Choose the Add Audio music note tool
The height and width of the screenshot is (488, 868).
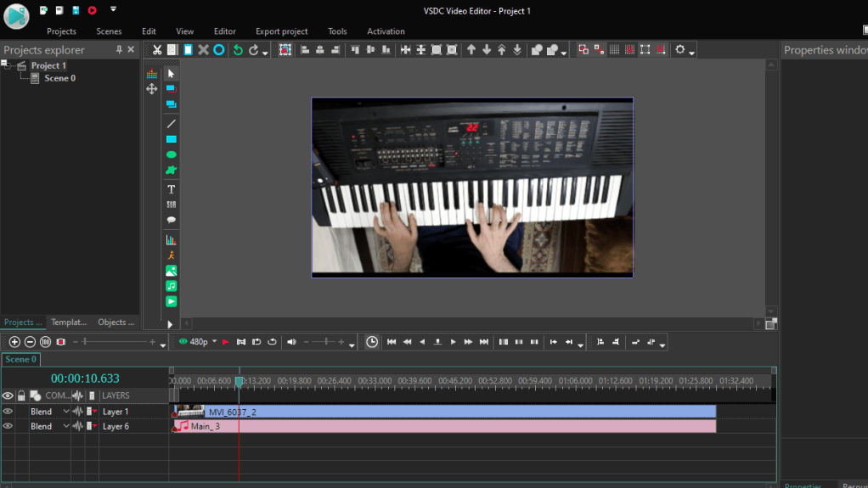pyautogui.click(x=171, y=286)
